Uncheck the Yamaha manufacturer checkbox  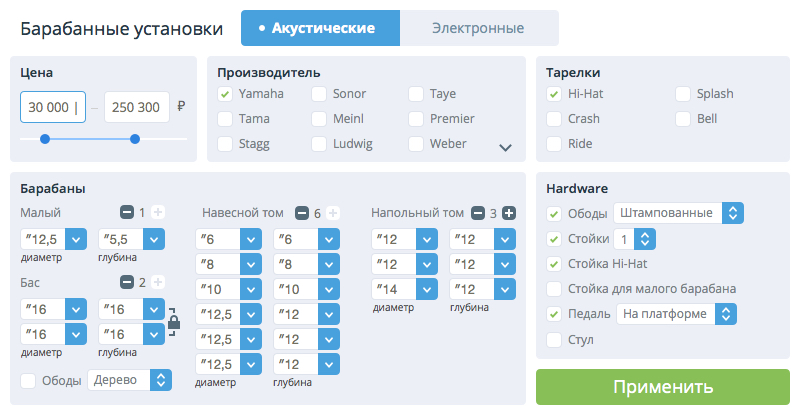point(225,94)
